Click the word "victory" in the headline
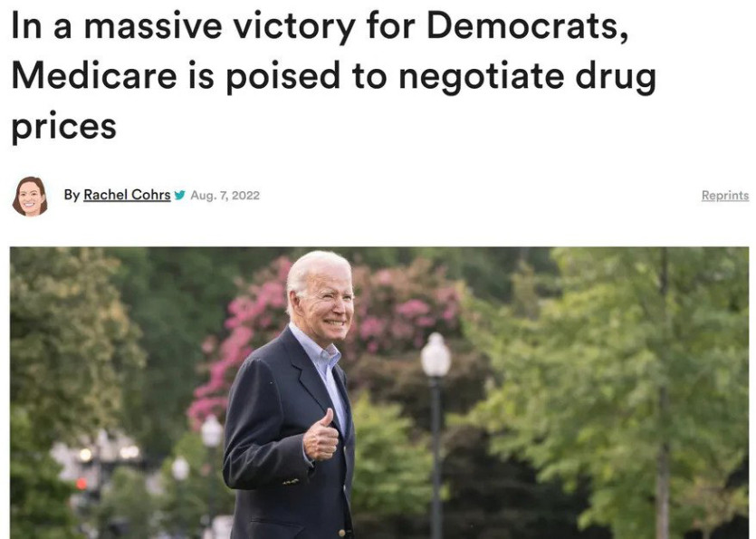Screen dimensions: 756x539 [294, 26]
